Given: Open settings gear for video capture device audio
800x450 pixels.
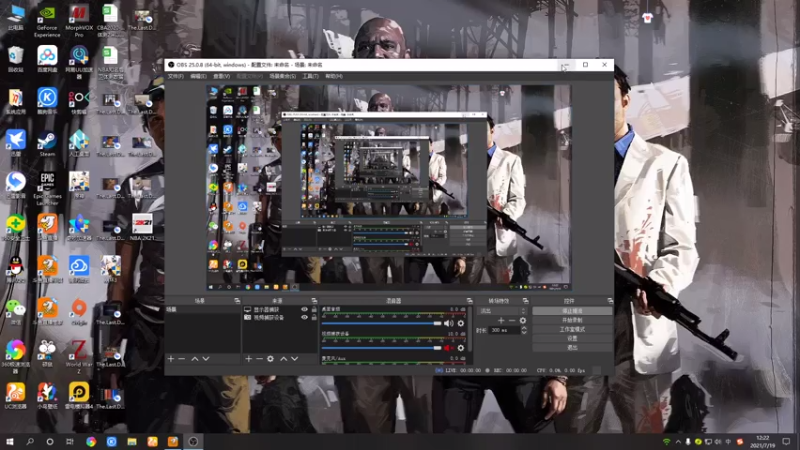Looking at the screenshot, I should pos(461,348).
